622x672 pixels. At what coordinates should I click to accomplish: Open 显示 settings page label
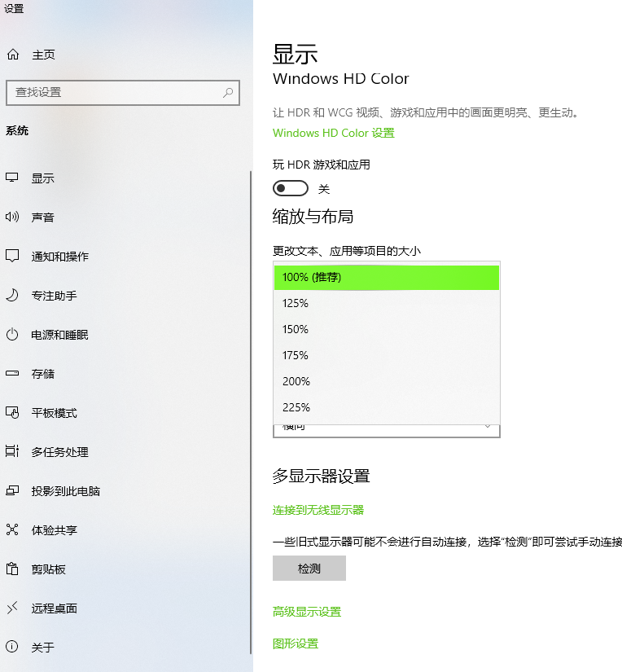43,178
